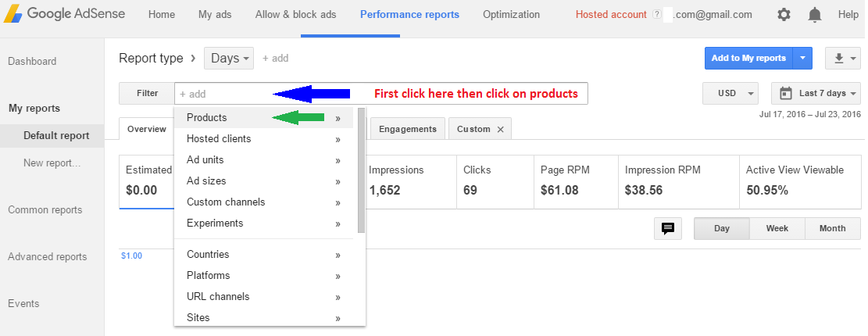Click the Filter button
The image size is (868, 336).
click(x=147, y=94)
